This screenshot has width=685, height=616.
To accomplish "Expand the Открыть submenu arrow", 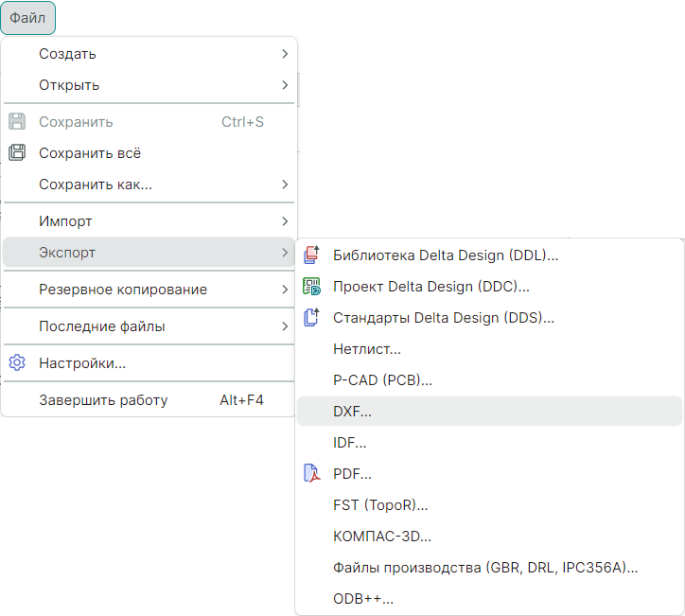I will [x=285, y=85].
